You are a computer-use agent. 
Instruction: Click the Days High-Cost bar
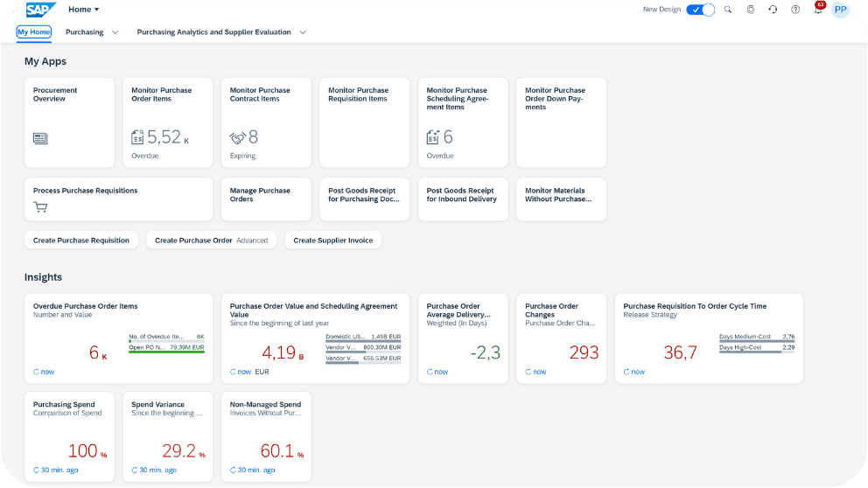pos(757,352)
